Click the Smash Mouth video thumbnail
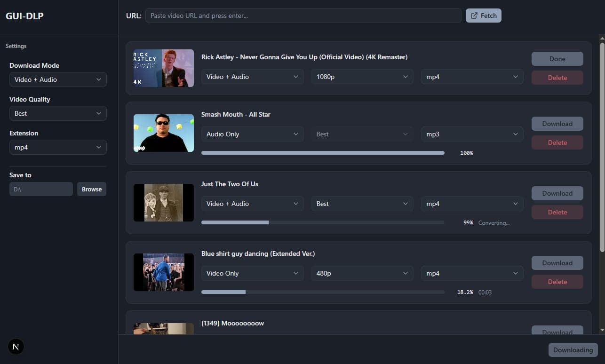This screenshot has height=364, width=605. (x=164, y=133)
